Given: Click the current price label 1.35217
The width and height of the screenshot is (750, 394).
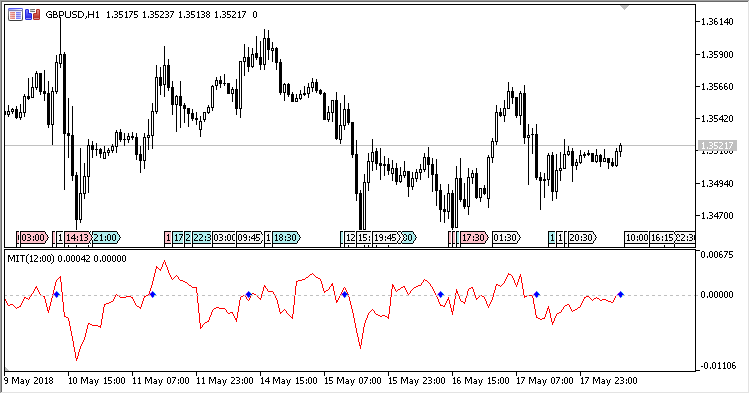Looking at the screenshot, I should click(716, 145).
